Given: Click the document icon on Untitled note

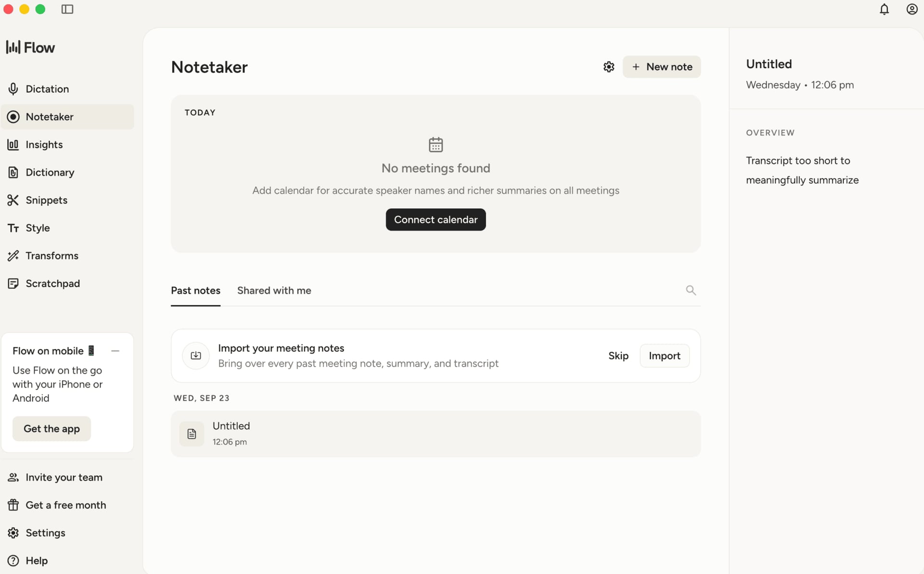Looking at the screenshot, I should [192, 434].
